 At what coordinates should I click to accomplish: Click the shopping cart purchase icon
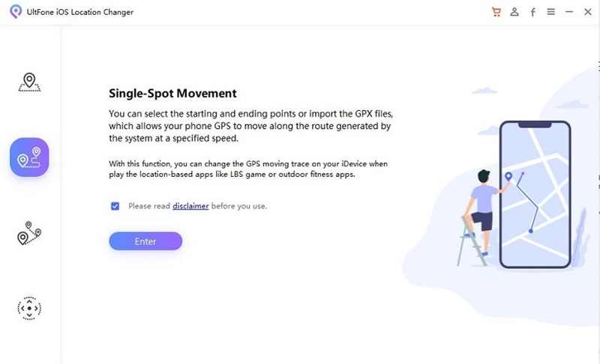click(496, 12)
